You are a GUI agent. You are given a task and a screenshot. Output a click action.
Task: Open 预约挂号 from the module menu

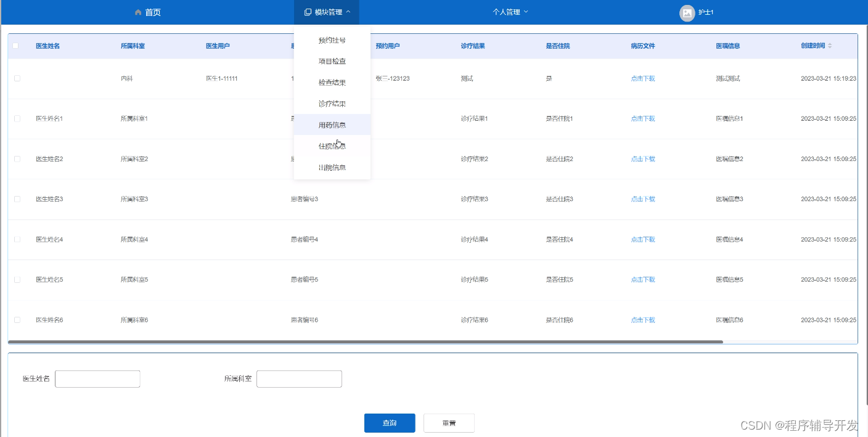pyautogui.click(x=332, y=40)
